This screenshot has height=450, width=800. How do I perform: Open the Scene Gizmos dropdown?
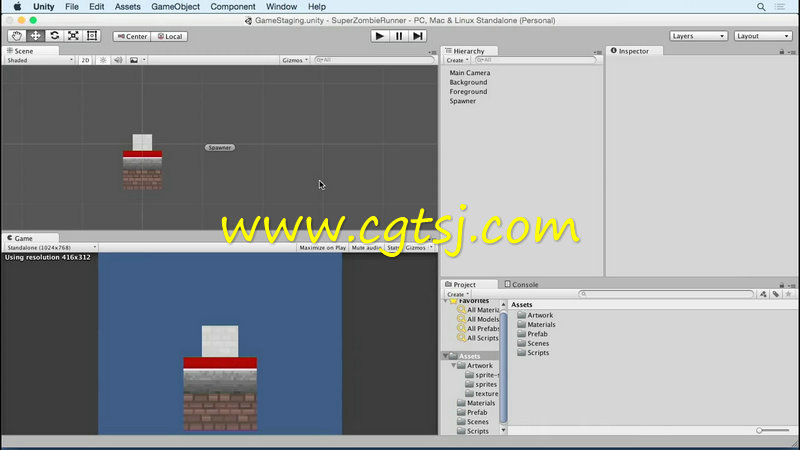tap(295, 60)
